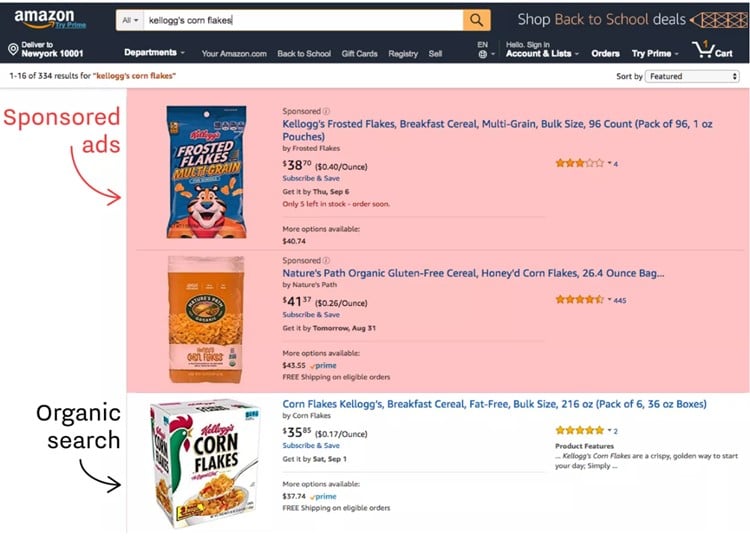
Task: Expand the Departments menu
Action: click(x=154, y=53)
